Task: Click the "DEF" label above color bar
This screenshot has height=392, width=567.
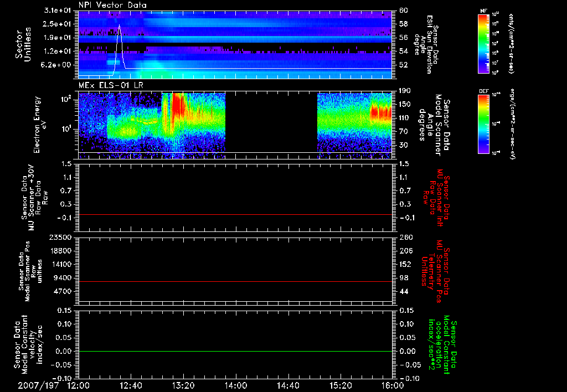Action: click(484, 91)
